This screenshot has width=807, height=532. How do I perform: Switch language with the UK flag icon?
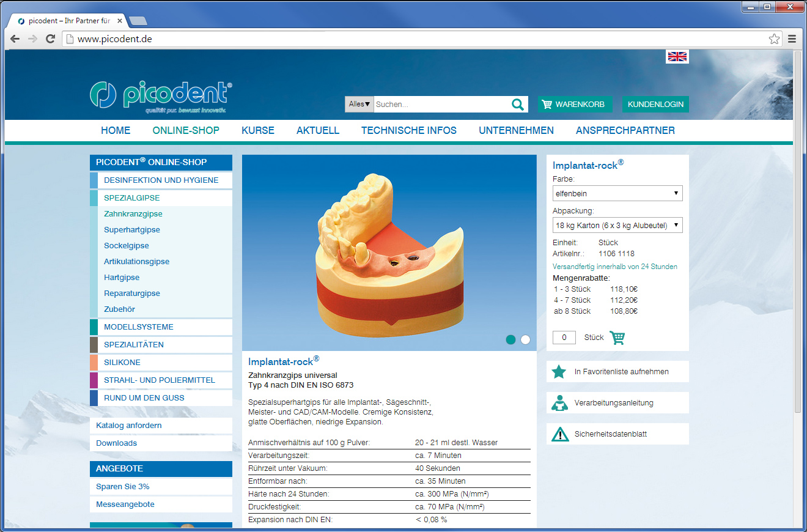[x=677, y=56]
